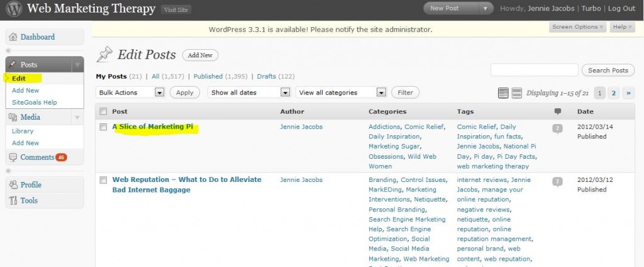Go to page 2 of posts
Viewport: 644px width, 267px height.
pyautogui.click(x=614, y=93)
